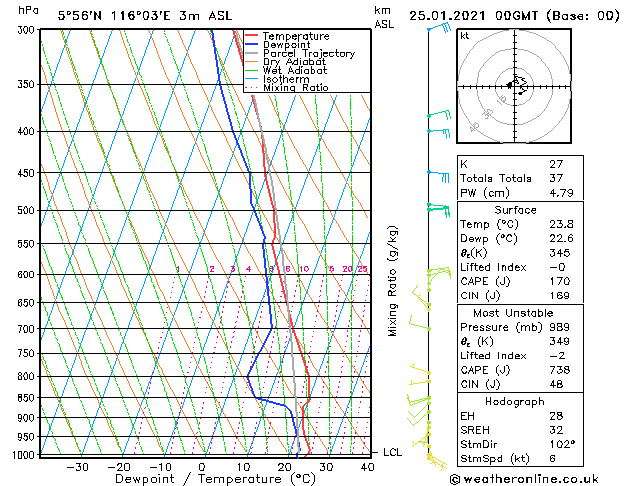Click the 950 hPa pressure label
The width and height of the screenshot is (629, 486).
(28, 437)
